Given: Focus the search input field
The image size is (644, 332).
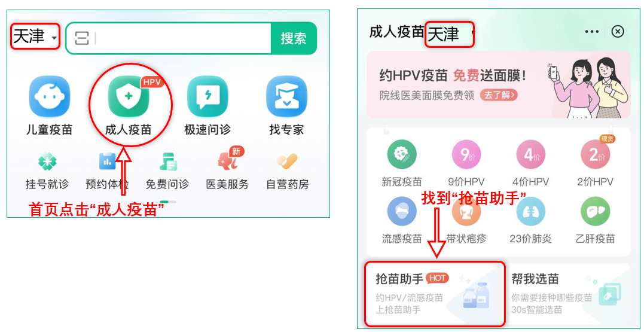Looking at the screenshot, I should (182, 39).
